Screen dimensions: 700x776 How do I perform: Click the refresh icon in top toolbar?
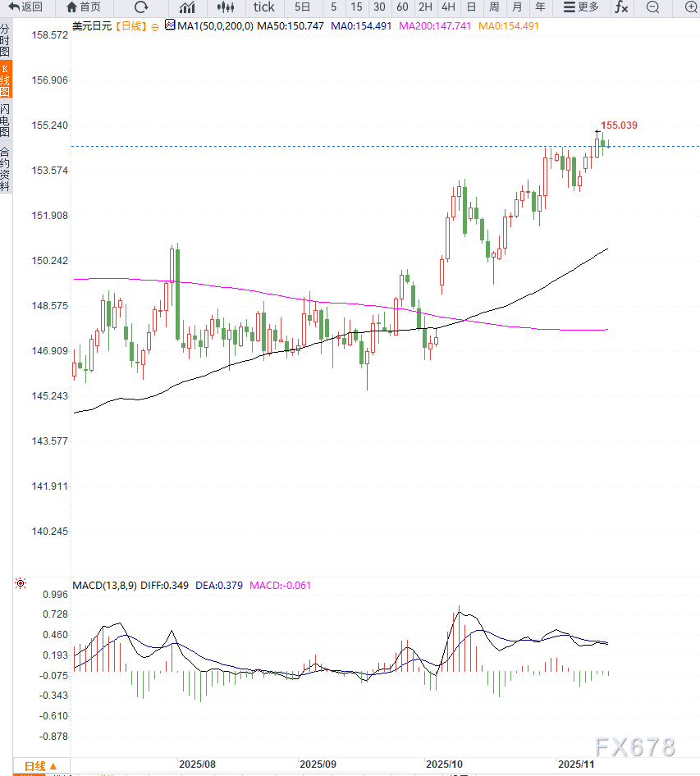point(141,7)
